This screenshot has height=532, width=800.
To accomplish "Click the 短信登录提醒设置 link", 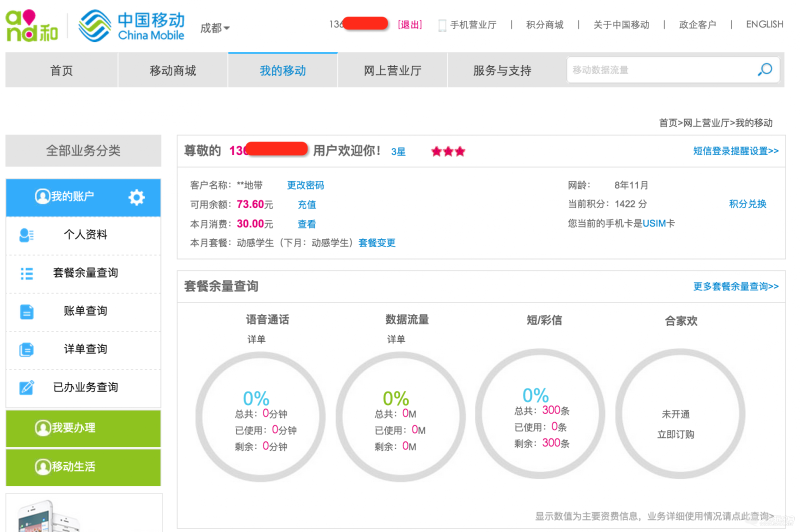I will (735, 151).
